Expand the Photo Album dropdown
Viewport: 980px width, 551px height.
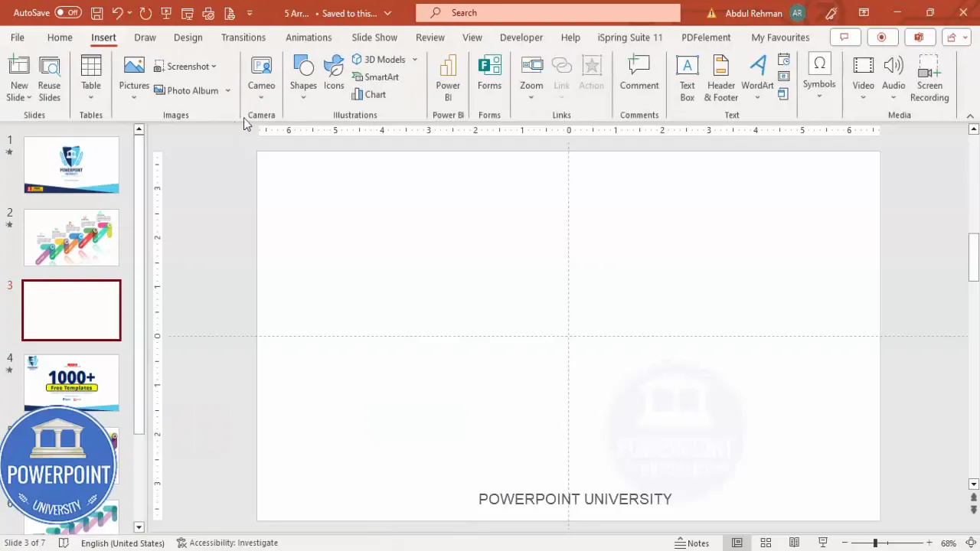pyautogui.click(x=227, y=90)
